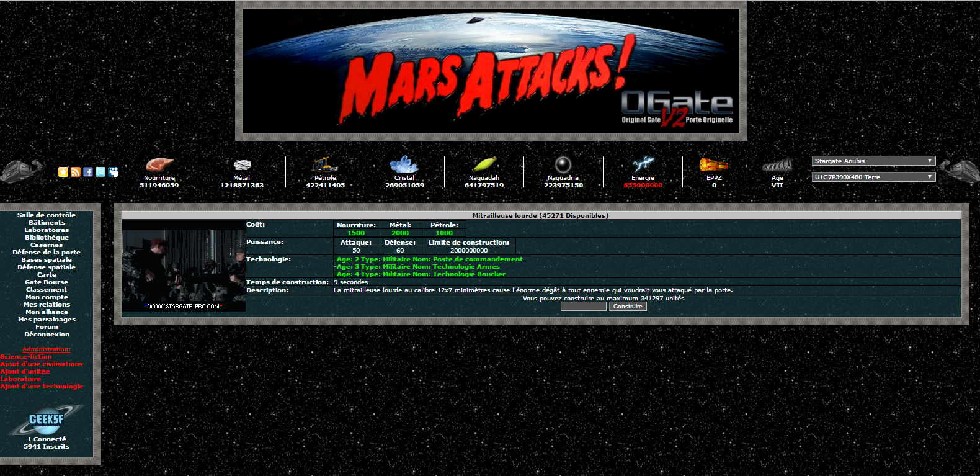The width and height of the screenshot is (980, 476).
Task: Open the red Laboratoire admin link
Action: (20, 379)
